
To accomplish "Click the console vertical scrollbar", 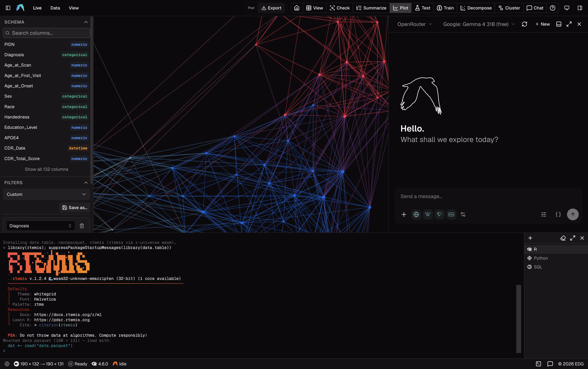I will [x=519, y=318].
